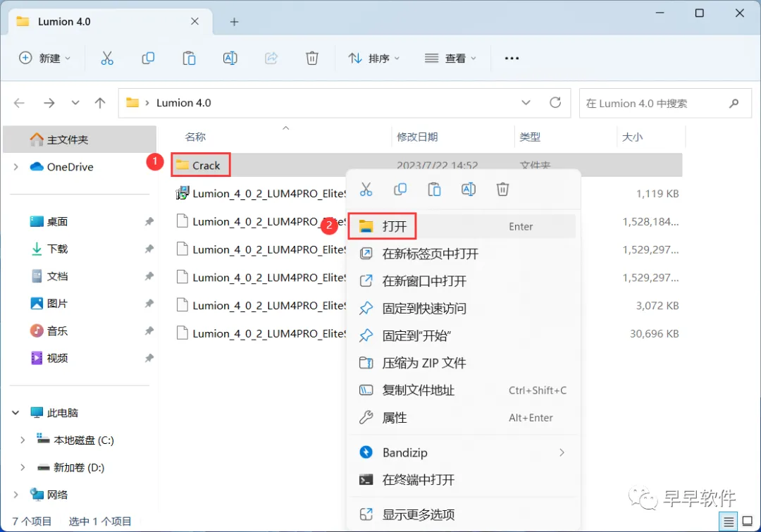Collapse the 此电脑 tree node
Screen dimensions: 761x532
click(x=16, y=413)
